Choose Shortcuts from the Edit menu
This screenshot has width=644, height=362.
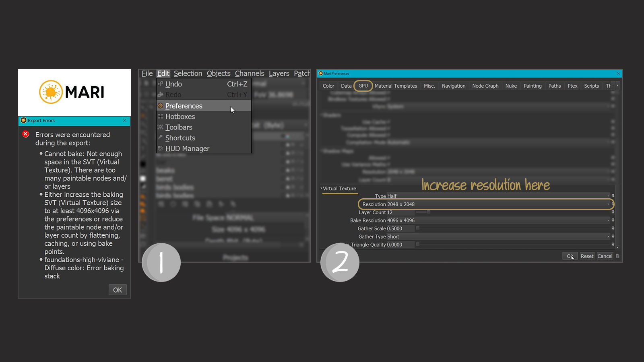point(204,138)
